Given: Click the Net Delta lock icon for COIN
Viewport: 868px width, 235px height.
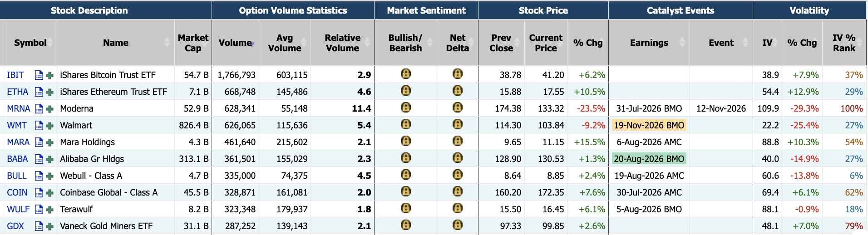Looking at the screenshot, I should click(x=458, y=191).
